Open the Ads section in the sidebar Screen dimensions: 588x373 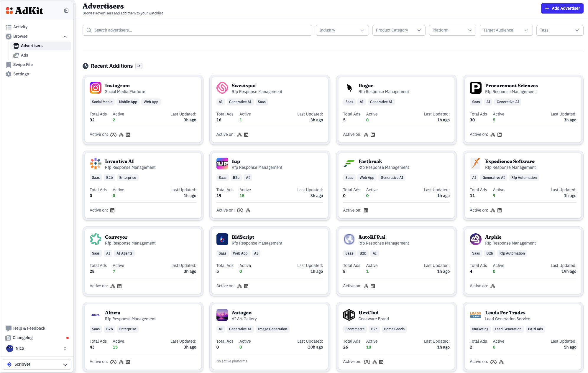pos(25,55)
